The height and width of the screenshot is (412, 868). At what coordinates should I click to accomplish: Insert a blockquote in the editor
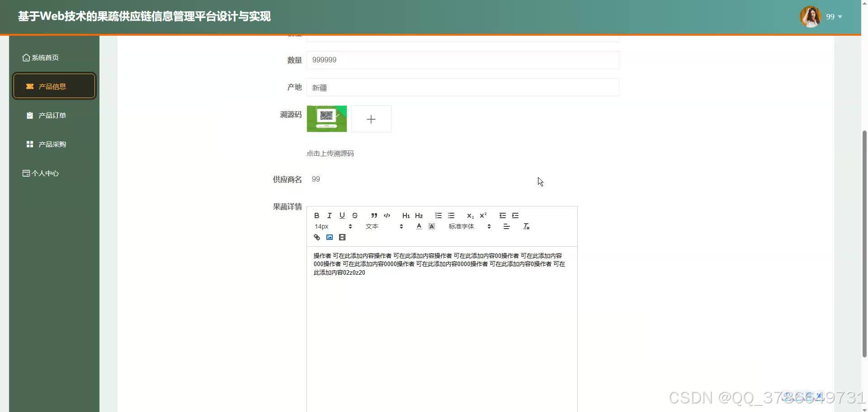tap(374, 215)
